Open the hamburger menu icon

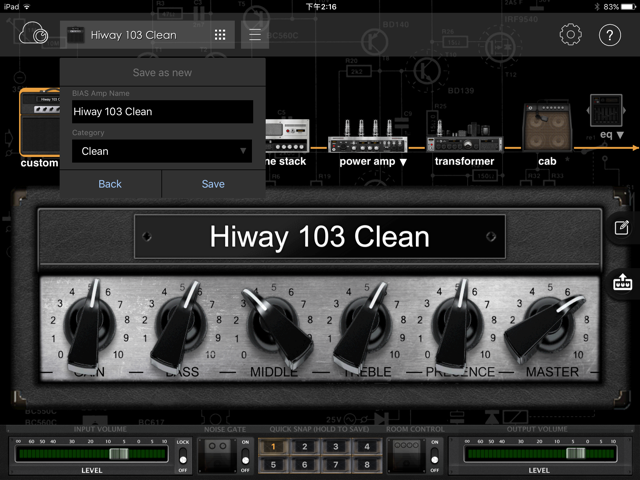pyautogui.click(x=255, y=35)
